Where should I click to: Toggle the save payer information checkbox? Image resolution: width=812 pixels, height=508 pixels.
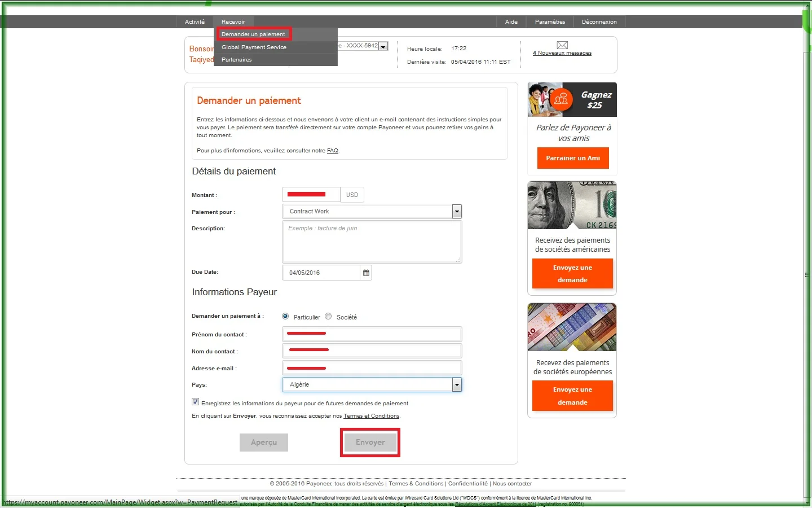(195, 402)
